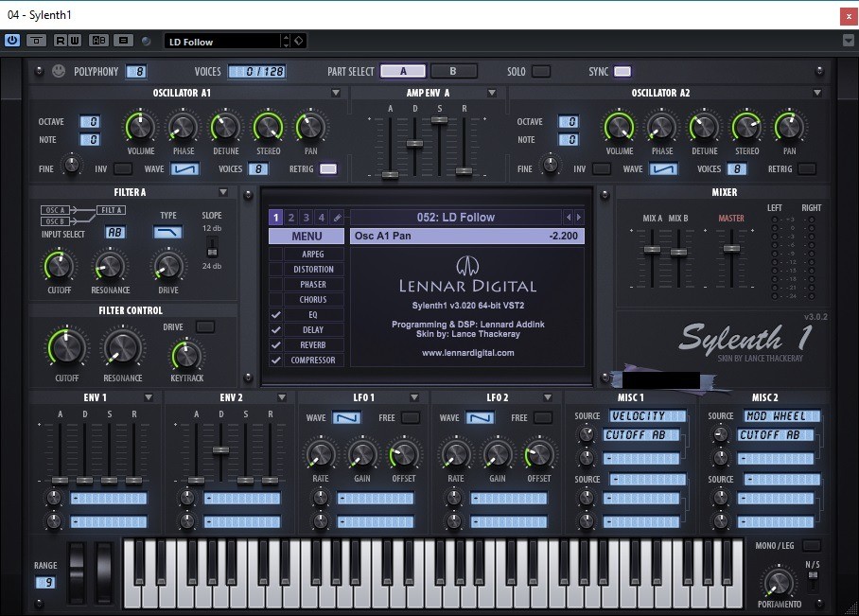Expand Oscillator A1 dropdown arrow

coord(336,93)
